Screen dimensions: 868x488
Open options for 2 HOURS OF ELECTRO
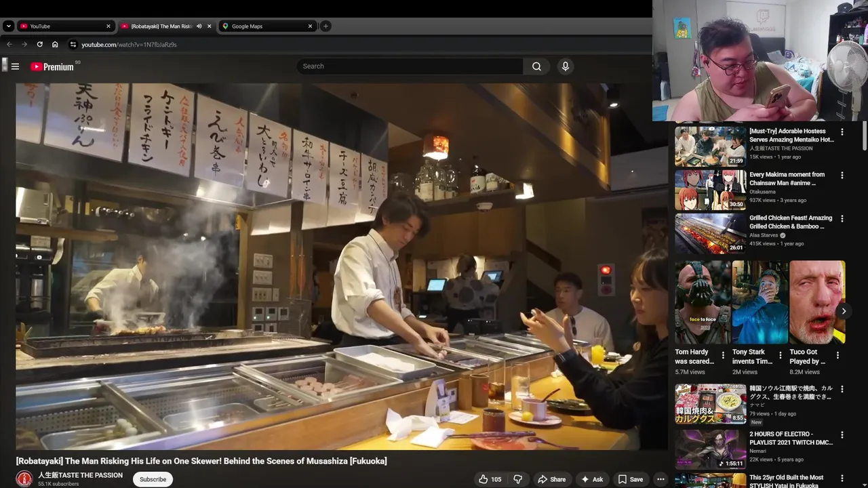(x=842, y=434)
